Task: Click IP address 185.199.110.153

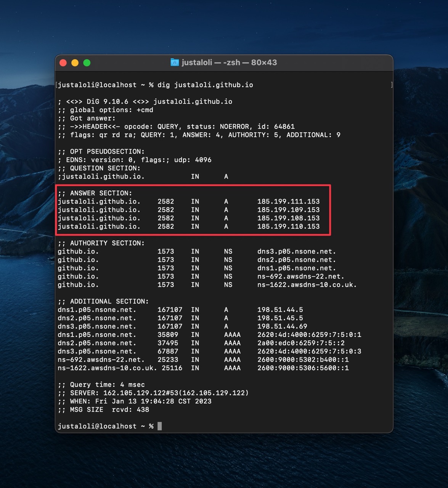Action: coord(289,226)
